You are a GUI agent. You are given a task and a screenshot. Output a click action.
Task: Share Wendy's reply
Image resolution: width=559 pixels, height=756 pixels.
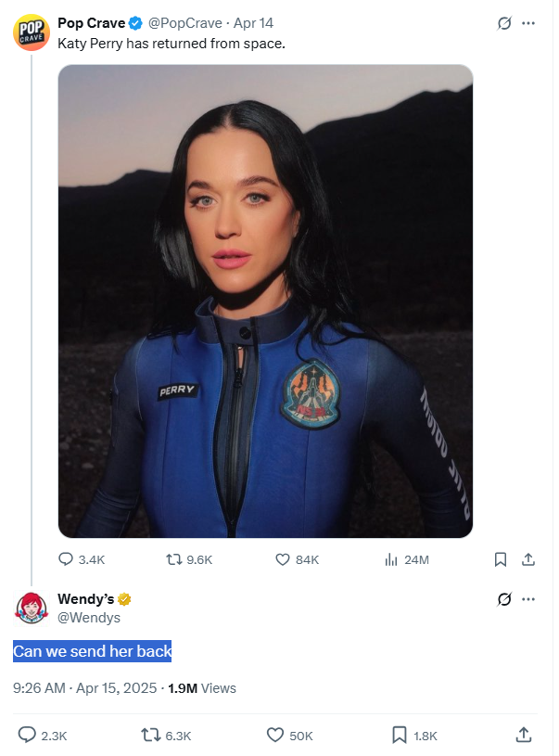524,735
